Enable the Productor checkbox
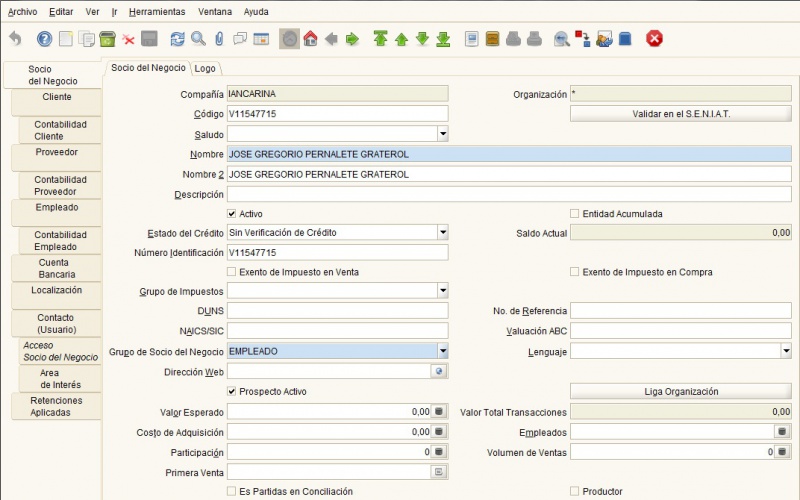The width and height of the screenshot is (800, 500). (x=574, y=491)
